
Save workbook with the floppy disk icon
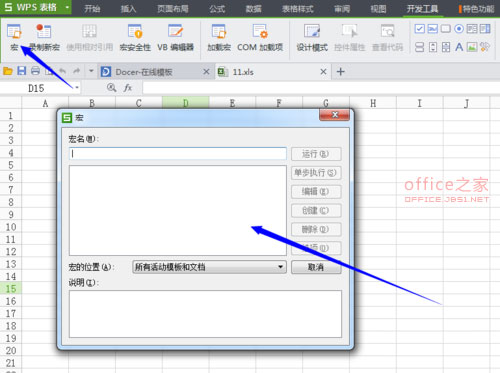coord(22,71)
